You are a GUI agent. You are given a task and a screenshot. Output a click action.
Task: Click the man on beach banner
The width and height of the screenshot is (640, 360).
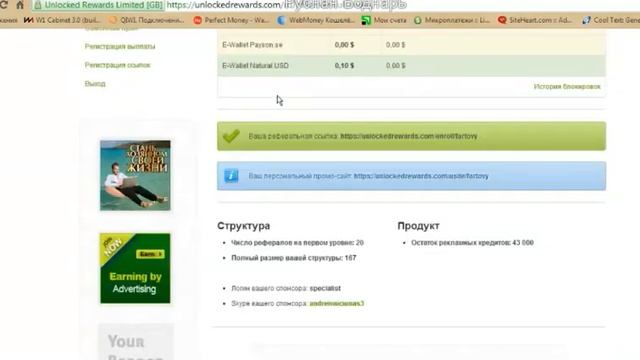coord(136,176)
